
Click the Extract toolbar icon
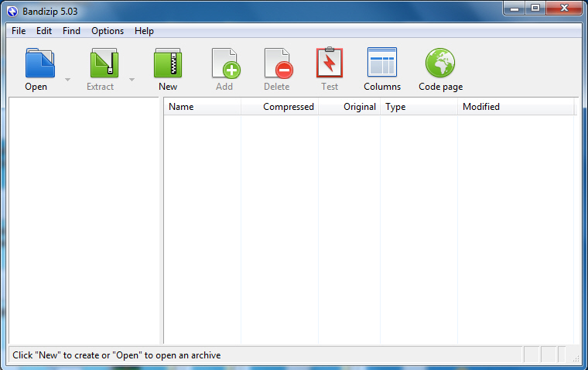point(104,63)
